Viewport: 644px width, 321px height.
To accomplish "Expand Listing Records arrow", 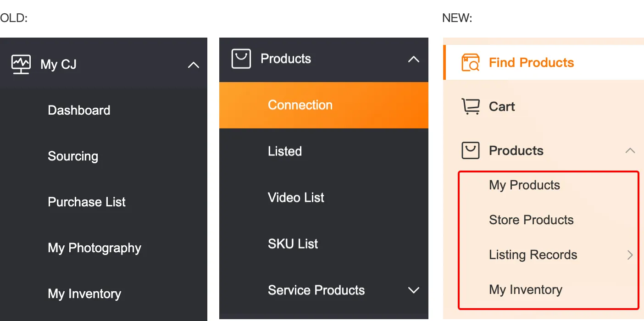I will point(630,255).
